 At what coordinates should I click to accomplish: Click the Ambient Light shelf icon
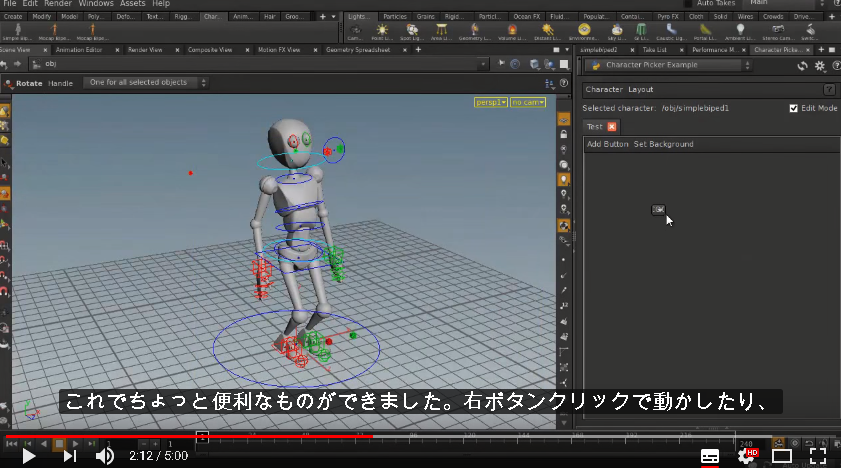point(740,32)
